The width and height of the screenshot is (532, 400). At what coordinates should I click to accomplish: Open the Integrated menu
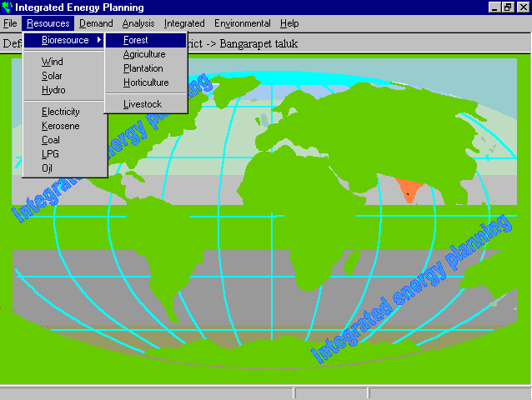(x=184, y=23)
